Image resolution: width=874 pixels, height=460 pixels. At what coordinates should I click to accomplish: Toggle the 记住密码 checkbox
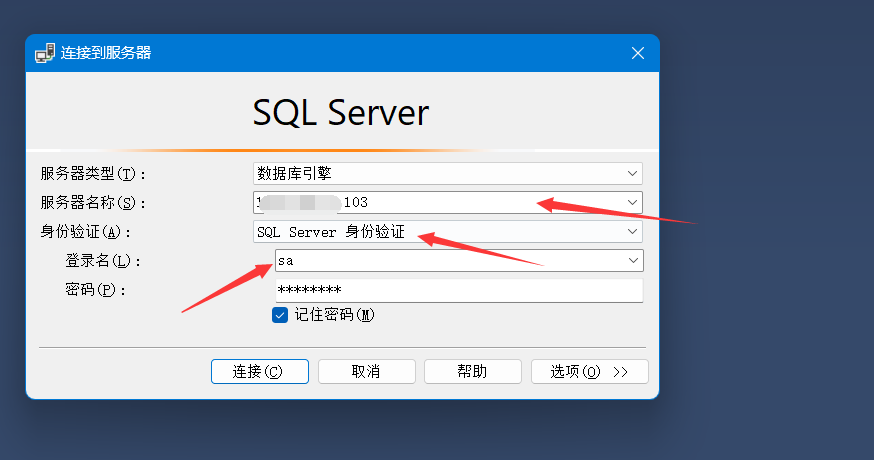pyautogui.click(x=280, y=314)
